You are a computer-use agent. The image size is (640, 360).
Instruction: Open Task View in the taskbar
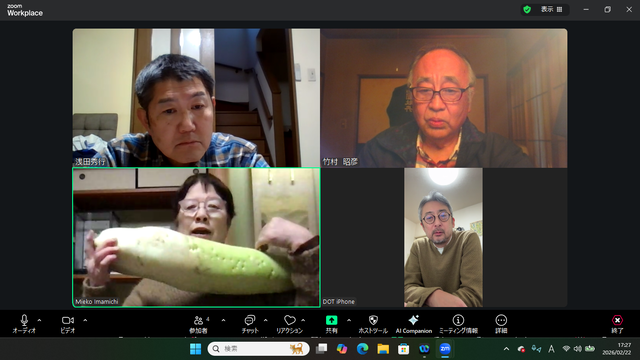pos(322,349)
